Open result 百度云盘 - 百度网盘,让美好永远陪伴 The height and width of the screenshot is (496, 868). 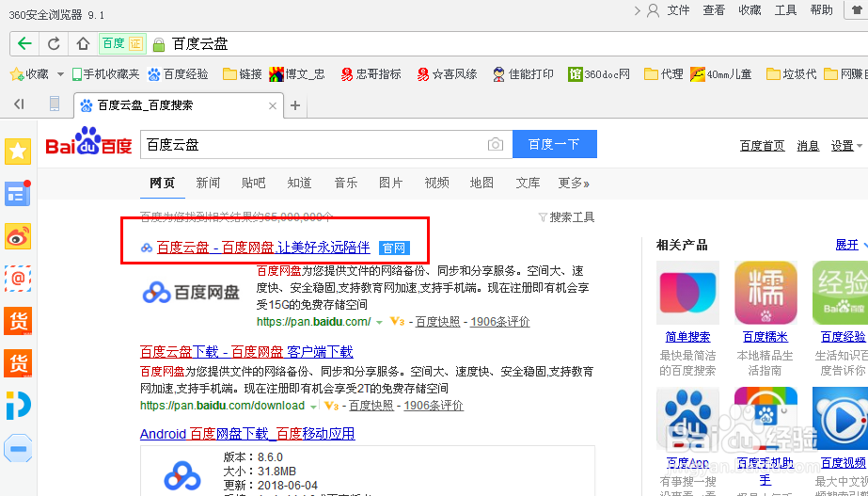coord(263,248)
